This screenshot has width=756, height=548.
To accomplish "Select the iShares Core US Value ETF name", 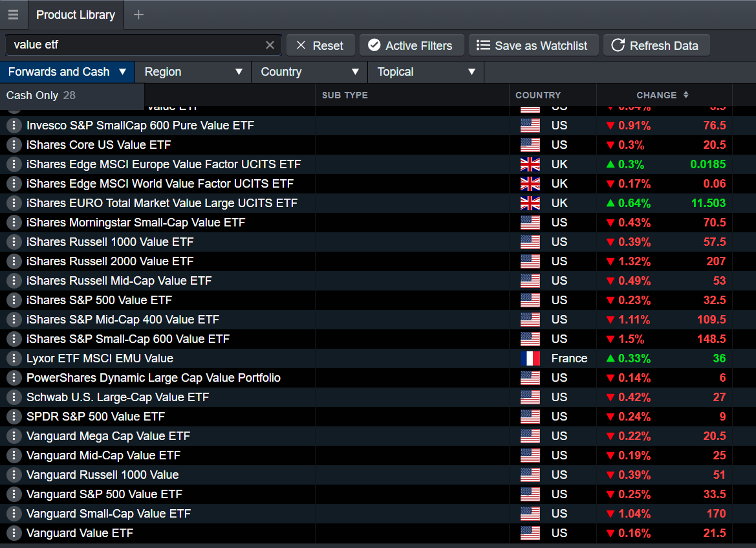I will 99,145.
